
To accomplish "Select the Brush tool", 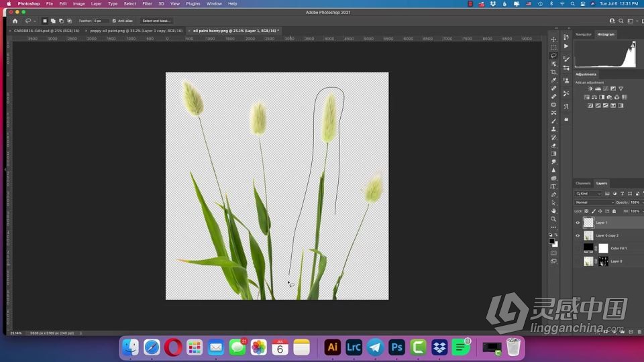I will [553, 121].
